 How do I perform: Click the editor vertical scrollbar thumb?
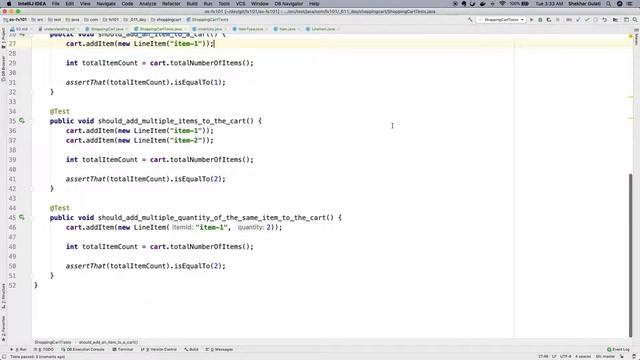click(631, 256)
